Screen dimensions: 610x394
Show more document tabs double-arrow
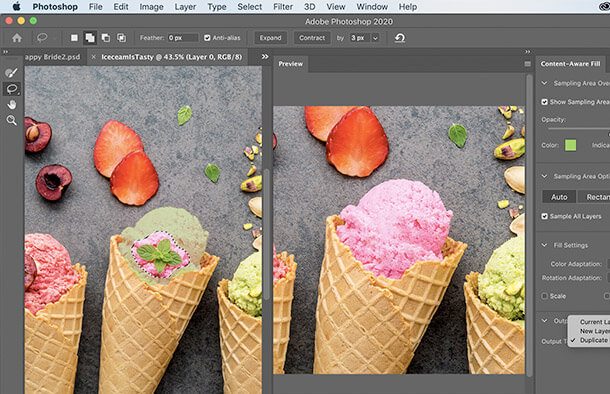coord(265,57)
